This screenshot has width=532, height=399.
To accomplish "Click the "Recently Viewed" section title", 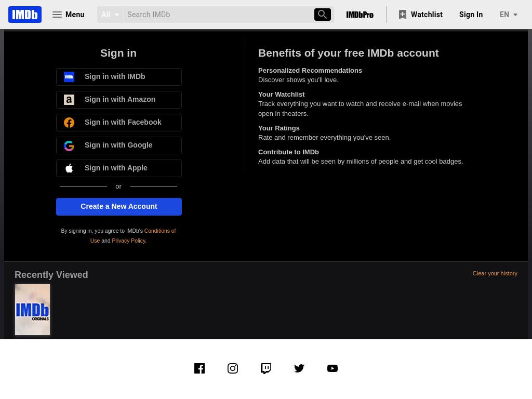I will pyautogui.click(x=51, y=275).
